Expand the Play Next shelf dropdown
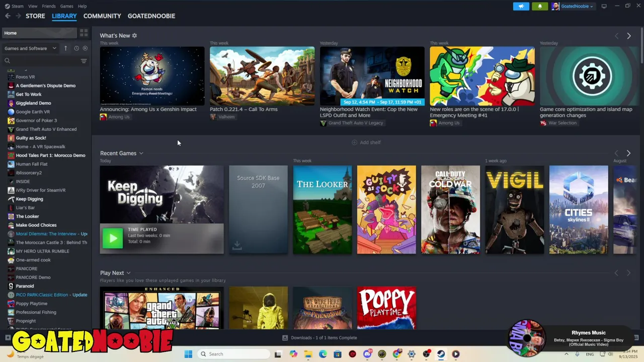Screen dimensions: 644x362 pyautogui.click(x=128, y=273)
